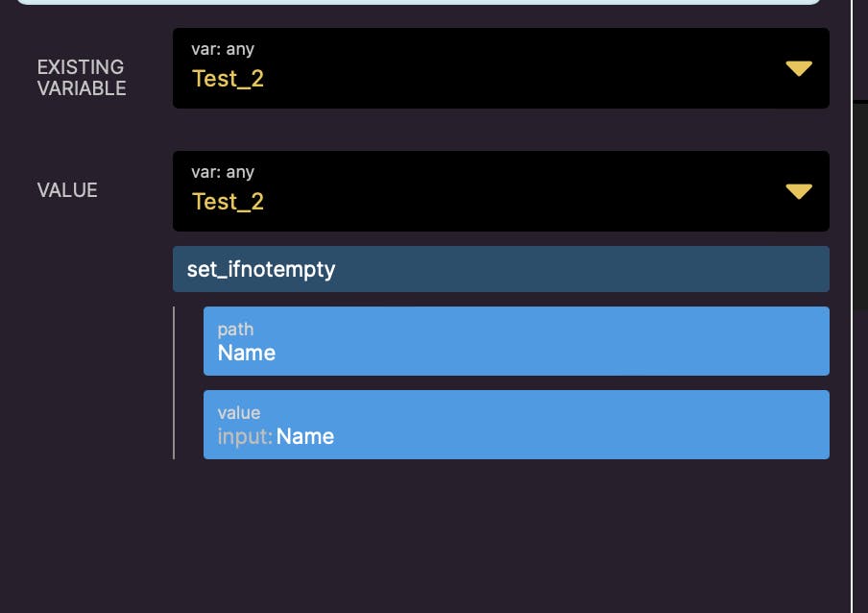Screen dimensions: 868x613
Task: Click the light panel edge at top
Action: [419, 2]
